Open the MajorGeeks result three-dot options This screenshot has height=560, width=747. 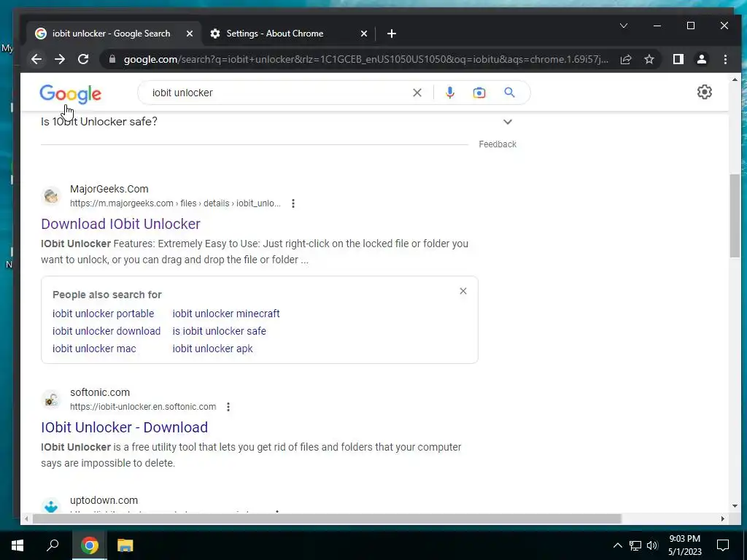pos(293,204)
